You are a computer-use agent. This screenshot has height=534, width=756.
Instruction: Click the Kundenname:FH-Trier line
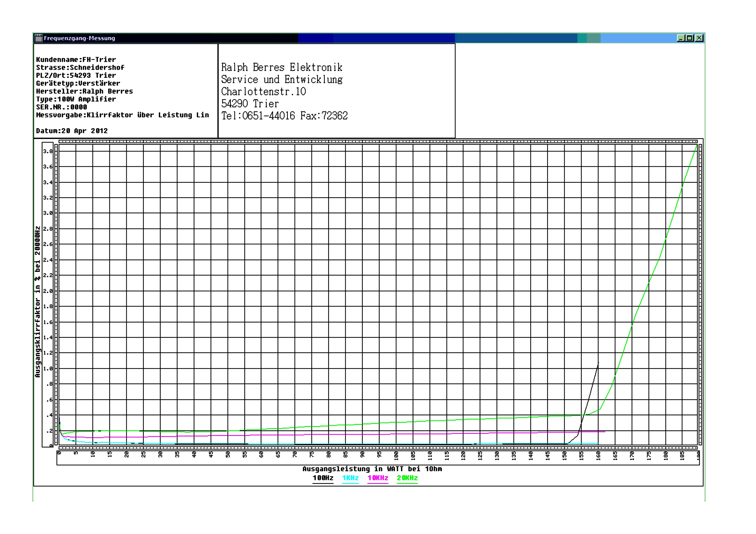coord(76,59)
